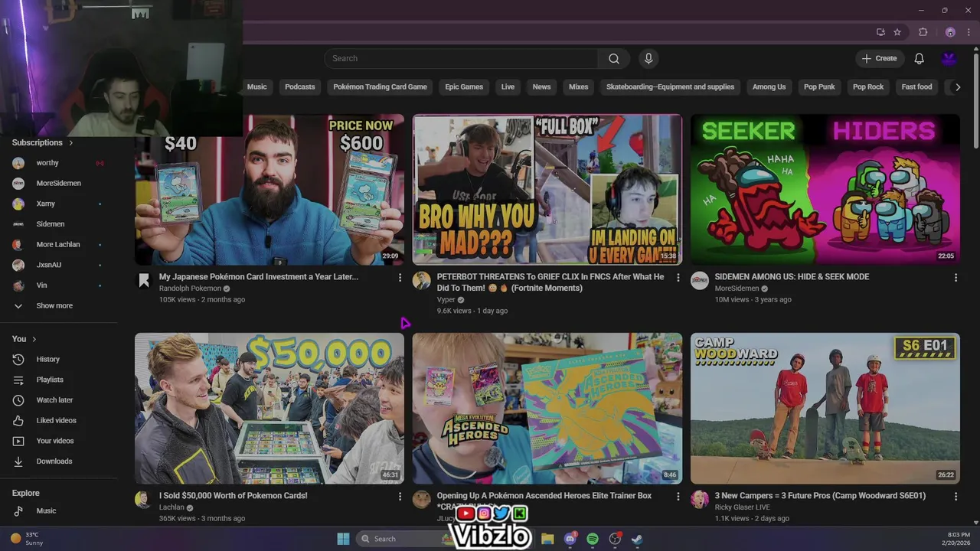Screen dimensions: 980x551
Task: Select the Podcasts category chip
Action: click(300, 87)
